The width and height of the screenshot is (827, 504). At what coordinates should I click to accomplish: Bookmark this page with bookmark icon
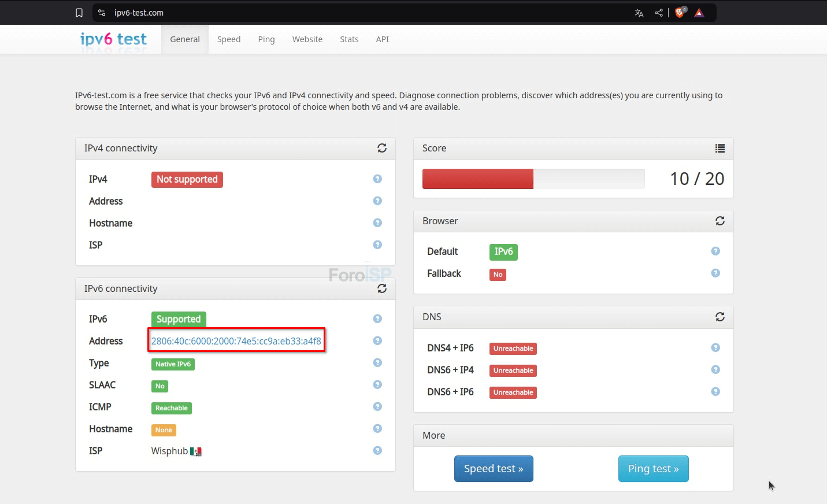pyautogui.click(x=79, y=13)
